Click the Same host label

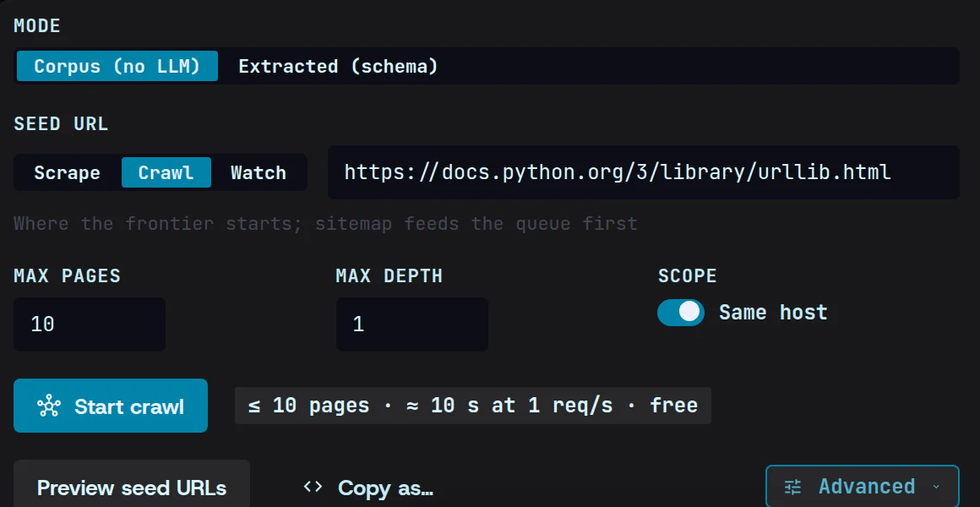pos(773,312)
